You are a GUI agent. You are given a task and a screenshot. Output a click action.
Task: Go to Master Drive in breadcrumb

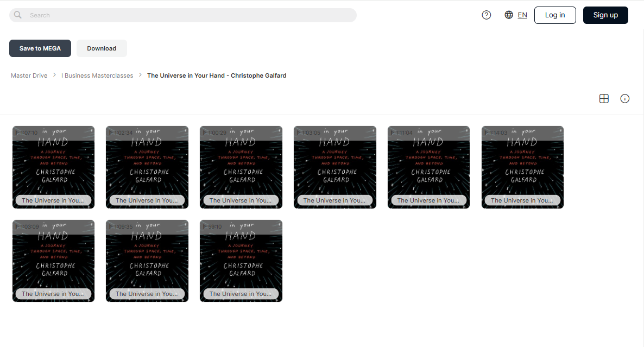[29, 75]
